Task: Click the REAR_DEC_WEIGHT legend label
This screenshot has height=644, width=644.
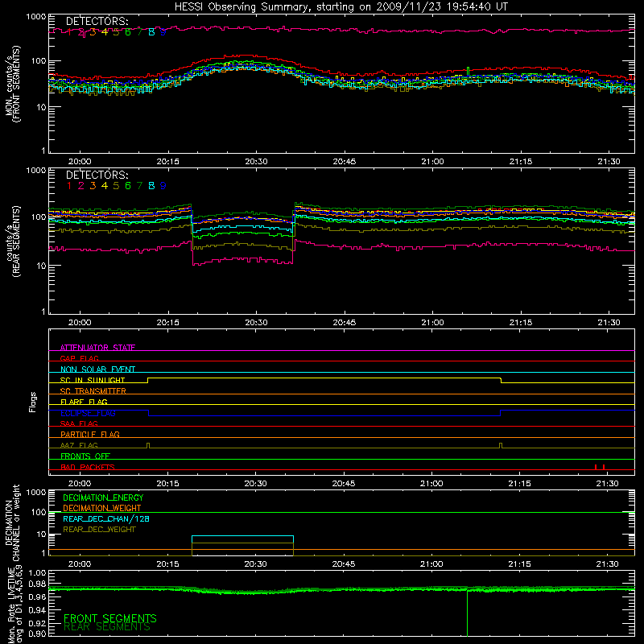Action: click(99, 530)
